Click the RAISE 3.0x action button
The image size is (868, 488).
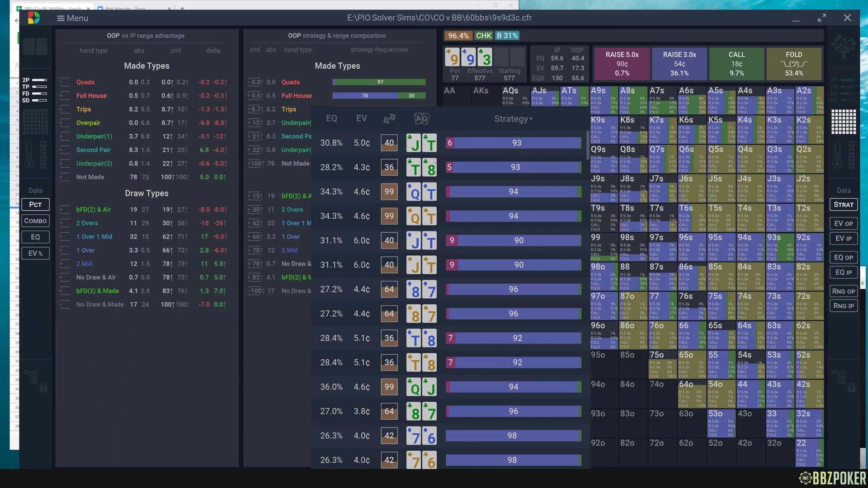(679, 63)
